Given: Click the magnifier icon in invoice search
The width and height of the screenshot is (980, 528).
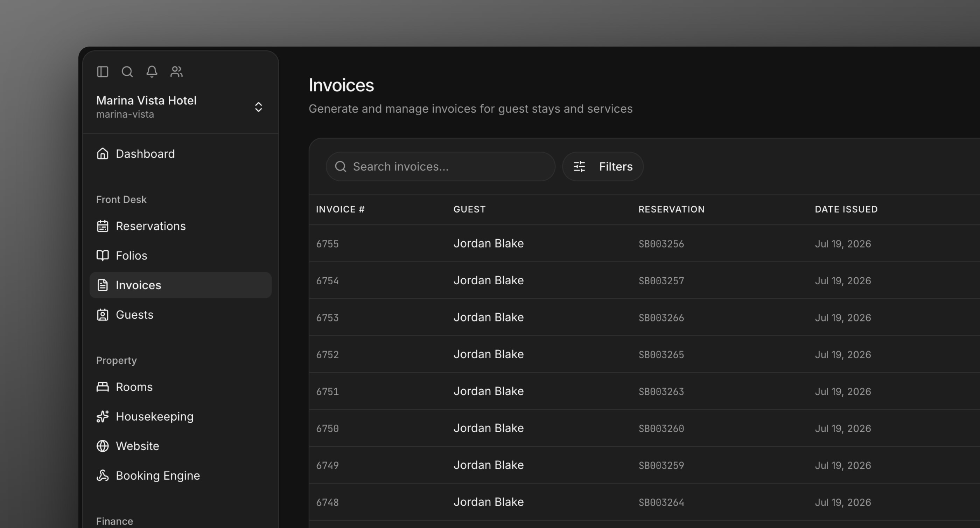Looking at the screenshot, I should (341, 167).
